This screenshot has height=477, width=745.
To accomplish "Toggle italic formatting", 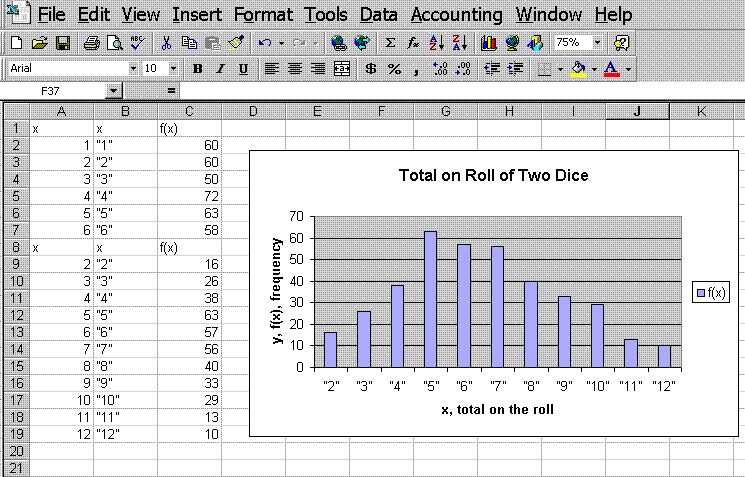I will 220,69.
